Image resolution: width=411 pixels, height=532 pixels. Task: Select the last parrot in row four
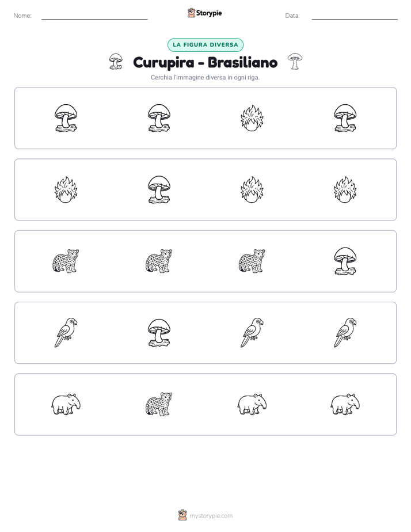345,333
